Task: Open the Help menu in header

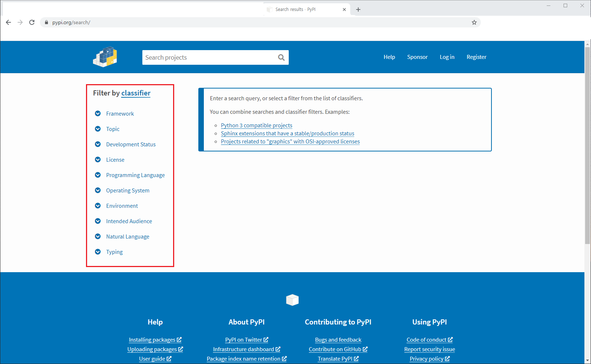Action: click(x=389, y=57)
